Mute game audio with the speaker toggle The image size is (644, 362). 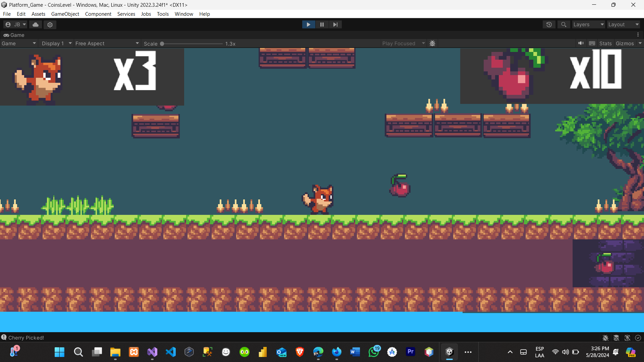(x=581, y=43)
